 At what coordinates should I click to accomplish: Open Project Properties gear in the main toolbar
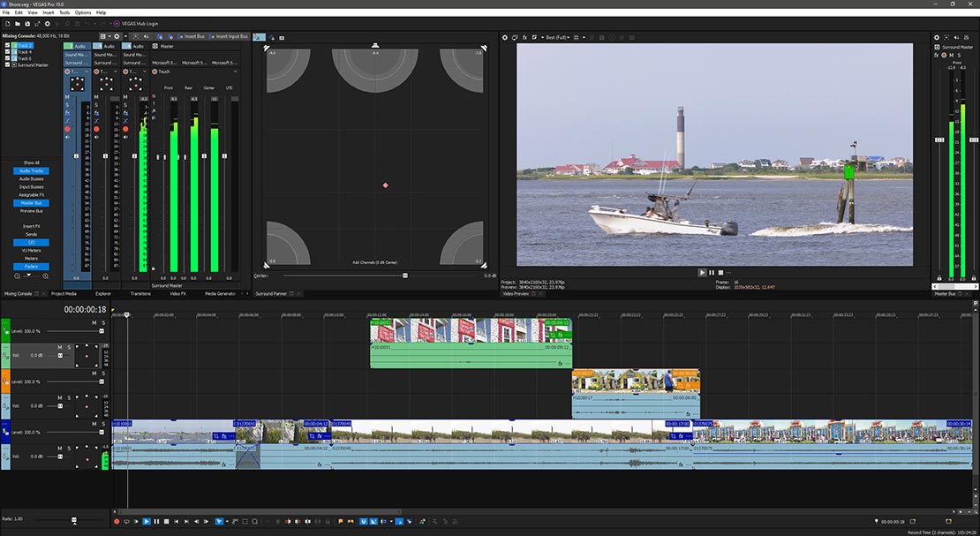(48, 24)
